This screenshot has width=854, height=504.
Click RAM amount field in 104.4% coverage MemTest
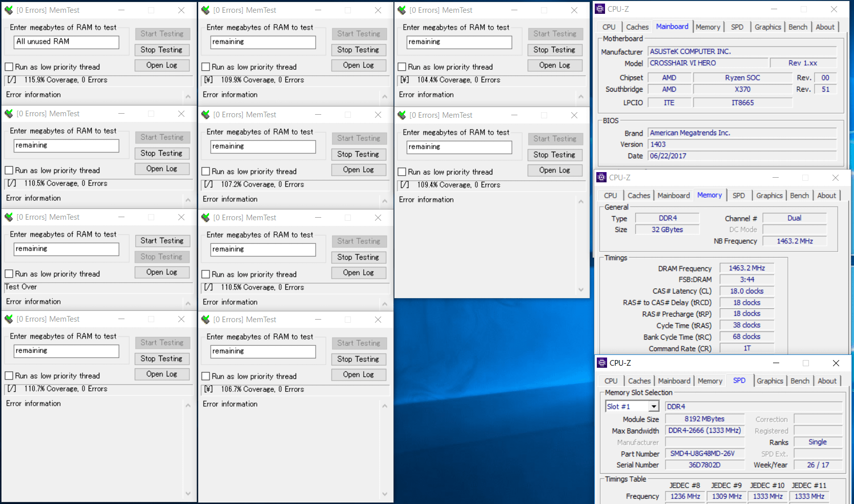(459, 42)
